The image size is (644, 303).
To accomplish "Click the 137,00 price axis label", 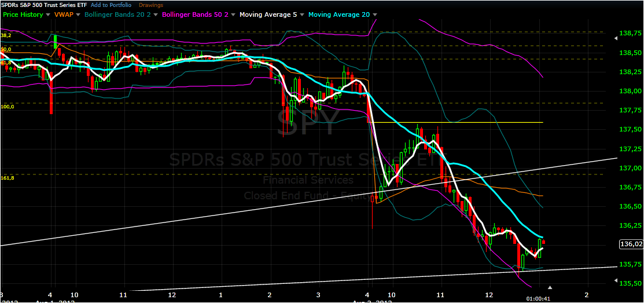I will click(631, 168).
